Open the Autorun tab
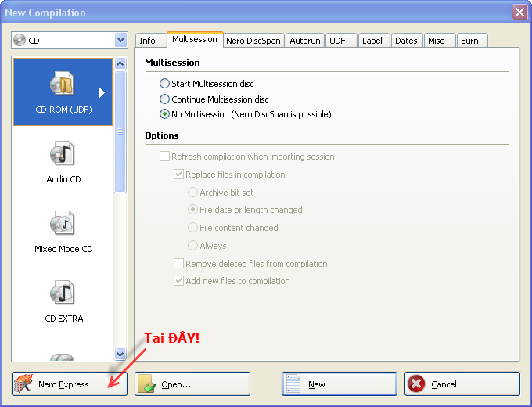This screenshot has width=532, height=407. [x=305, y=41]
